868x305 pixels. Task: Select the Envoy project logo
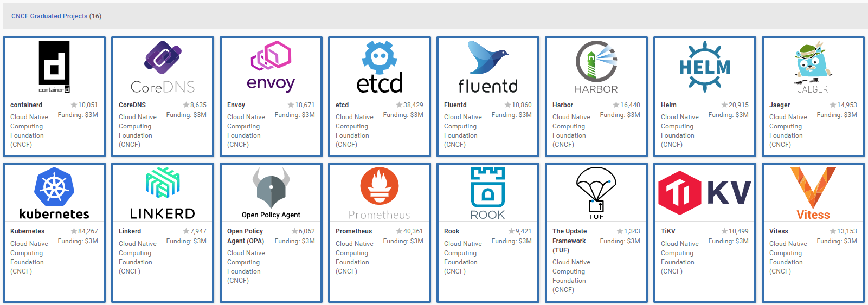271,67
